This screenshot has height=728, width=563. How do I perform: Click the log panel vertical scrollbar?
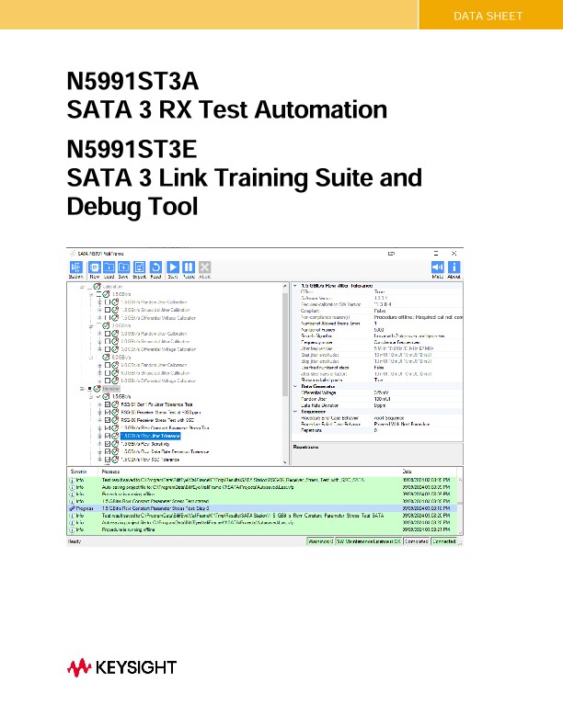pos(460,506)
